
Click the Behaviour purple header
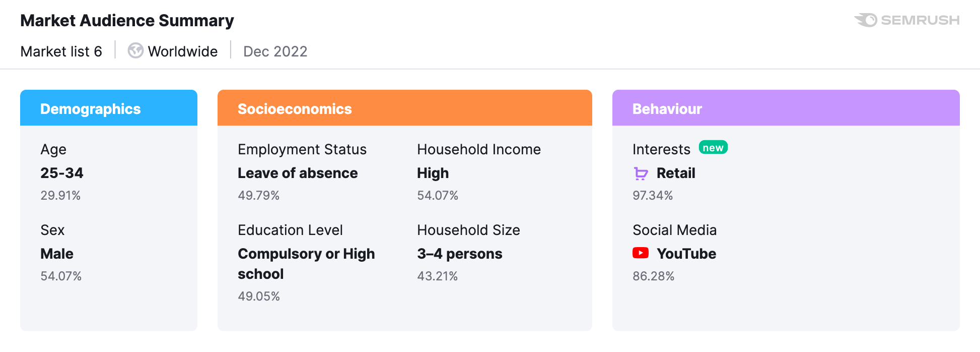click(x=667, y=108)
